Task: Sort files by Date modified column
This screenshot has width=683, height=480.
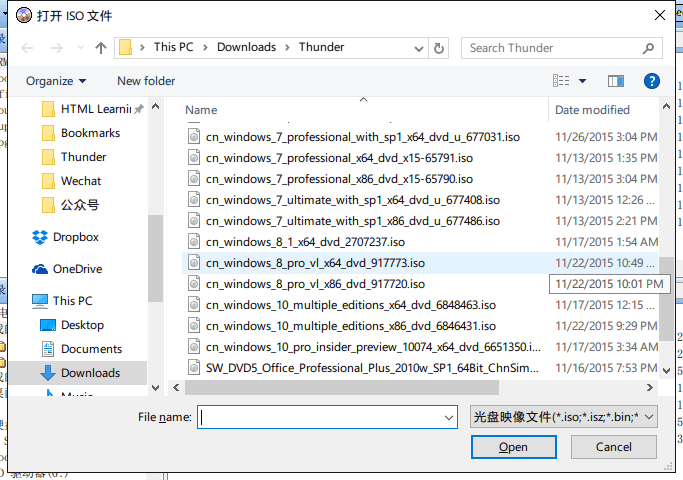Action: 592,110
